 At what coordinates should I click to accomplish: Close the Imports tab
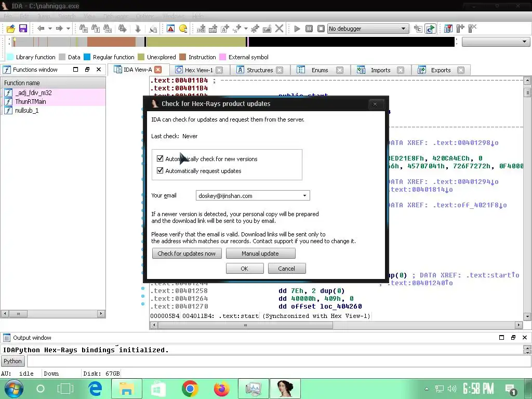tap(401, 70)
